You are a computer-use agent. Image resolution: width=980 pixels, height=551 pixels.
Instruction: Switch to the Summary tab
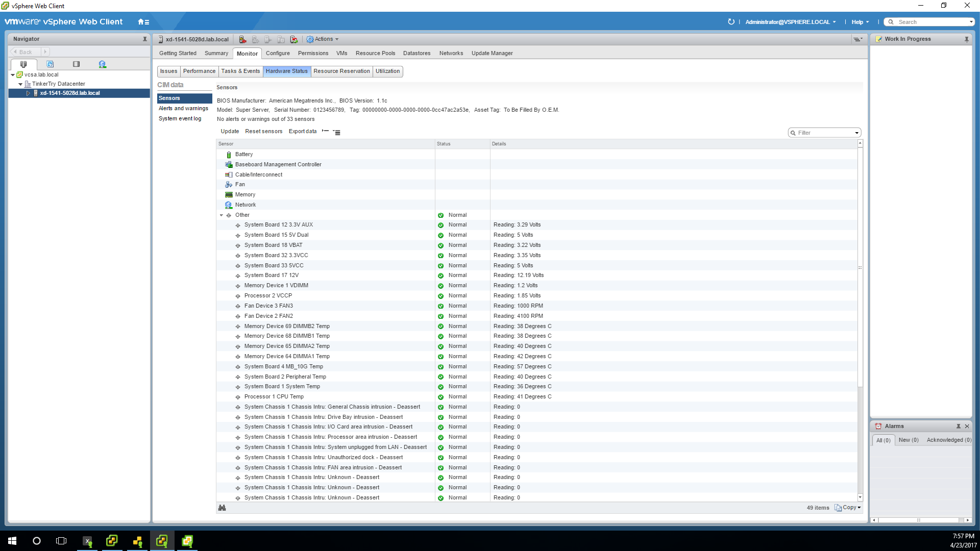click(x=216, y=53)
